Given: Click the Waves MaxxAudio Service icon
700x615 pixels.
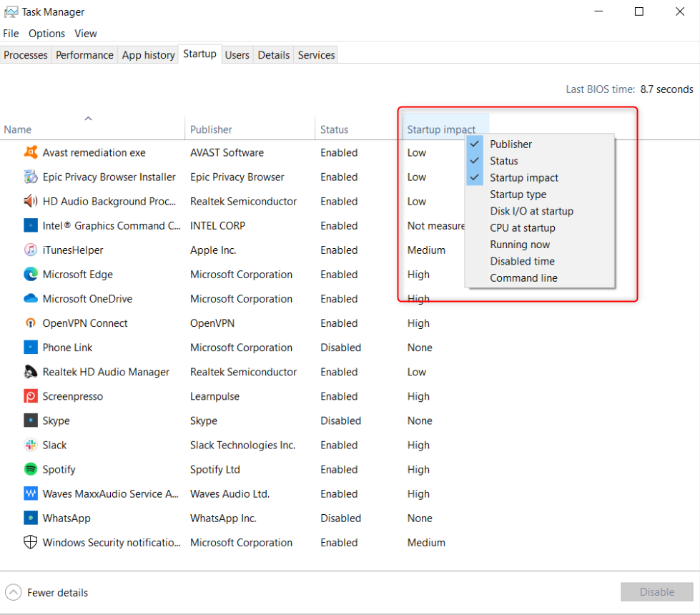Looking at the screenshot, I should (30, 493).
